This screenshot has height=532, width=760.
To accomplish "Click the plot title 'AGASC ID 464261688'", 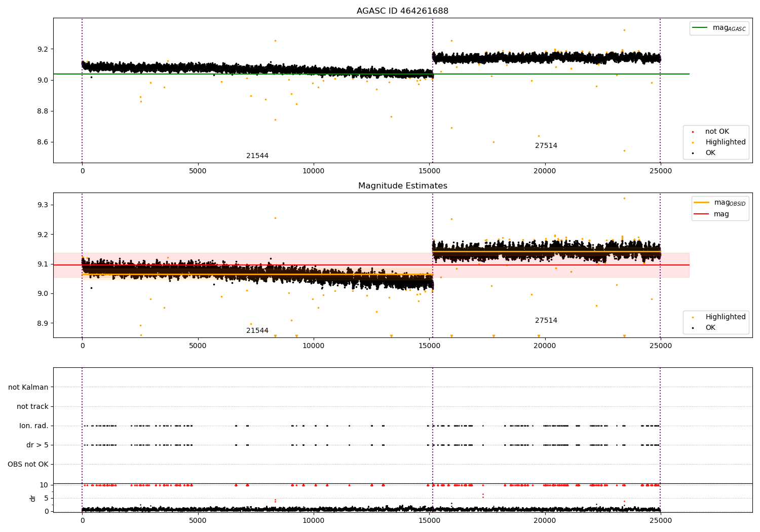I will (x=402, y=11).
